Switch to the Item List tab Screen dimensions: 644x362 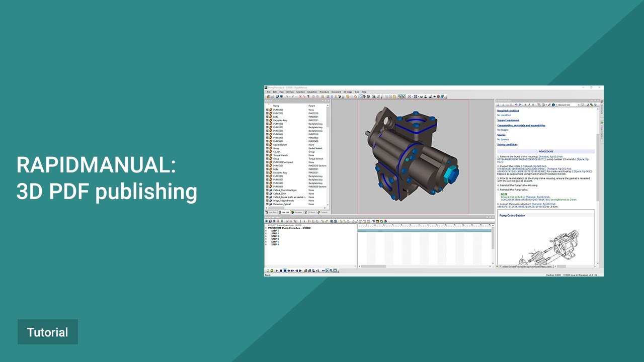tap(284, 212)
